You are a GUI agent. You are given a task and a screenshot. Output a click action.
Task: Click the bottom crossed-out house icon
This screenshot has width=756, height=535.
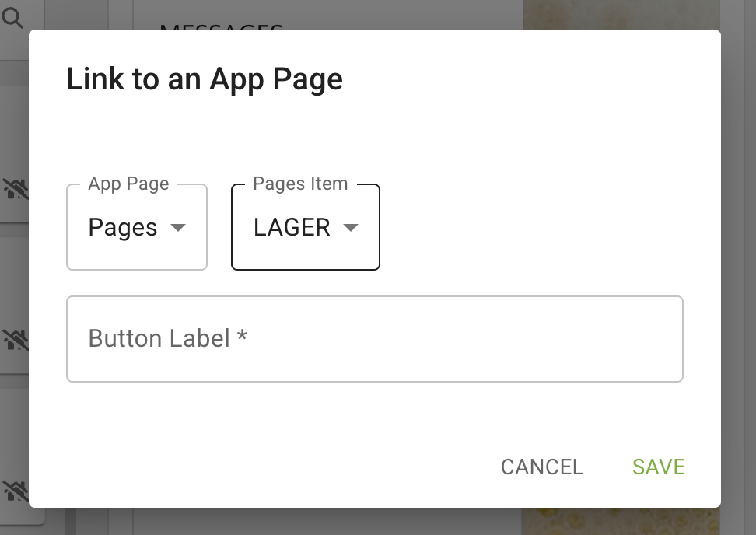pyautogui.click(x=15, y=490)
